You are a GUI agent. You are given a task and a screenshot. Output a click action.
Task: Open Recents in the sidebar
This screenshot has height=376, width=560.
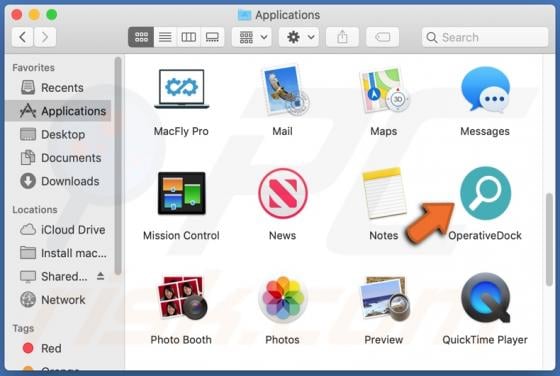(58, 88)
